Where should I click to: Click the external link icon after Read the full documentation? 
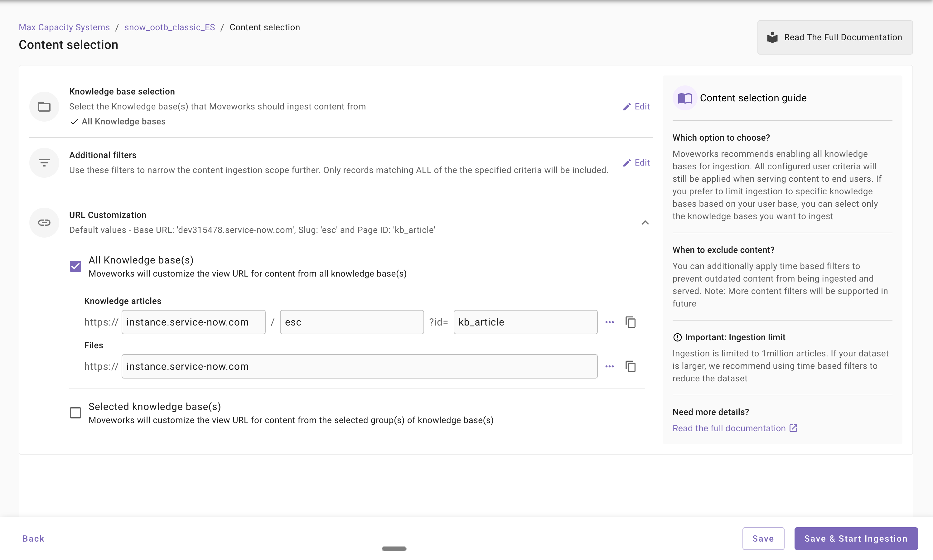[x=793, y=428]
